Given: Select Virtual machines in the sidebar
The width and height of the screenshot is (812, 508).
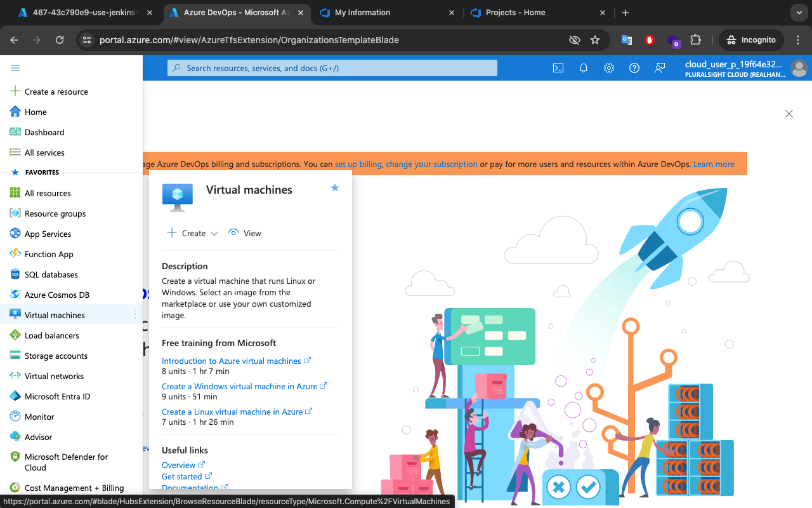Looking at the screenshot, I should [x=71, y=315].
